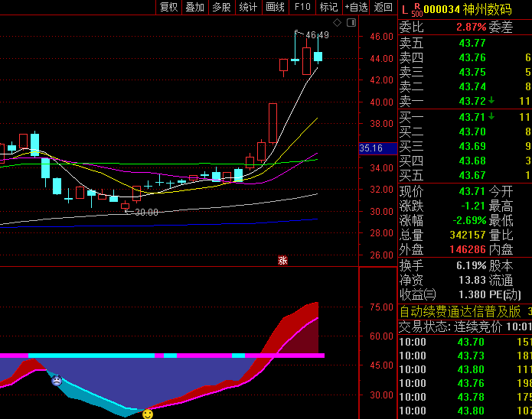Click the window restore icon beside diamond
This screenshot has width=532, height=419.
click(349, 22)
